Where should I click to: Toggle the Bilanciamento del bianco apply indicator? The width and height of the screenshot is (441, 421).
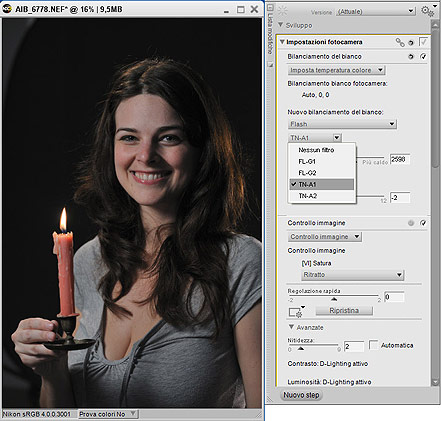(423, 57)
